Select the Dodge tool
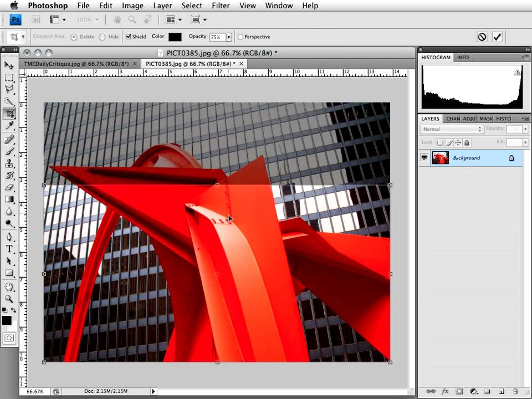Viewport: 532px width, 399px height. (x=9, y=223)
